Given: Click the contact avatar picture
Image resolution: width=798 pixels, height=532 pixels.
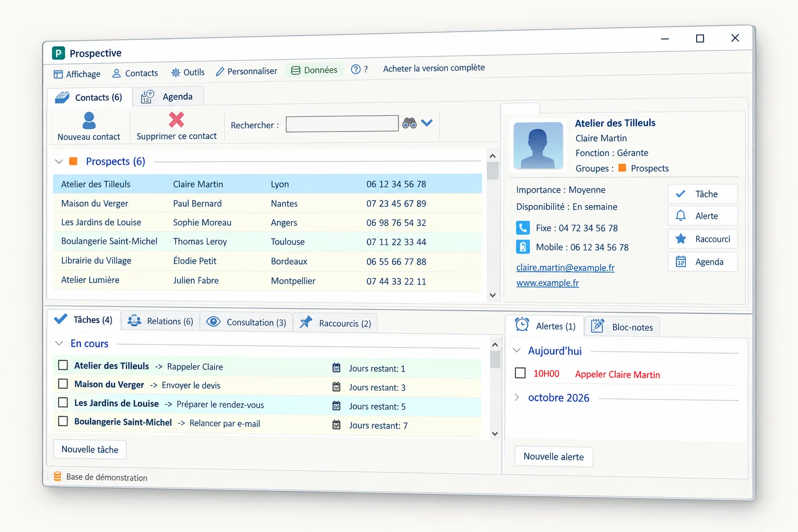Looking at the screenshot, I should 538,145.
